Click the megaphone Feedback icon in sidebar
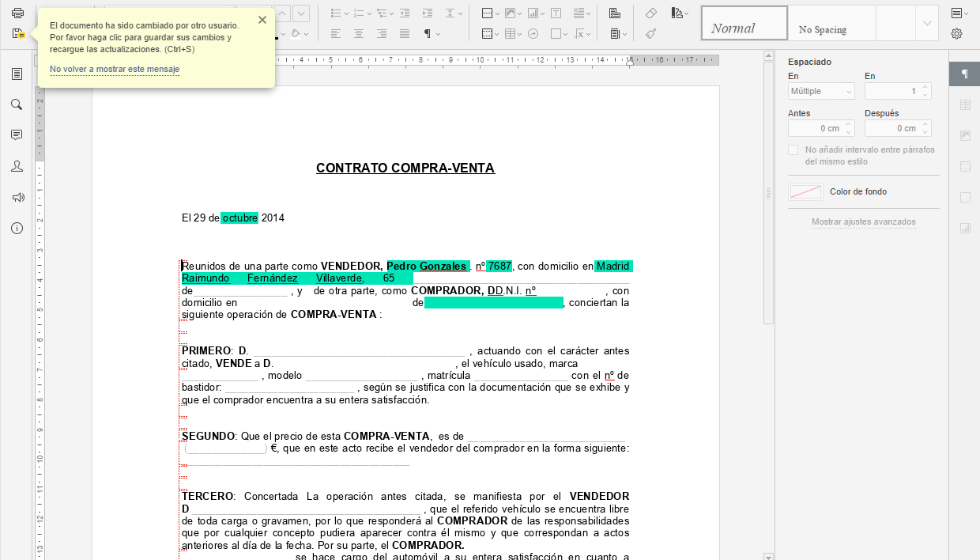The height and width of the screenshot is (560, 980). 17,197
